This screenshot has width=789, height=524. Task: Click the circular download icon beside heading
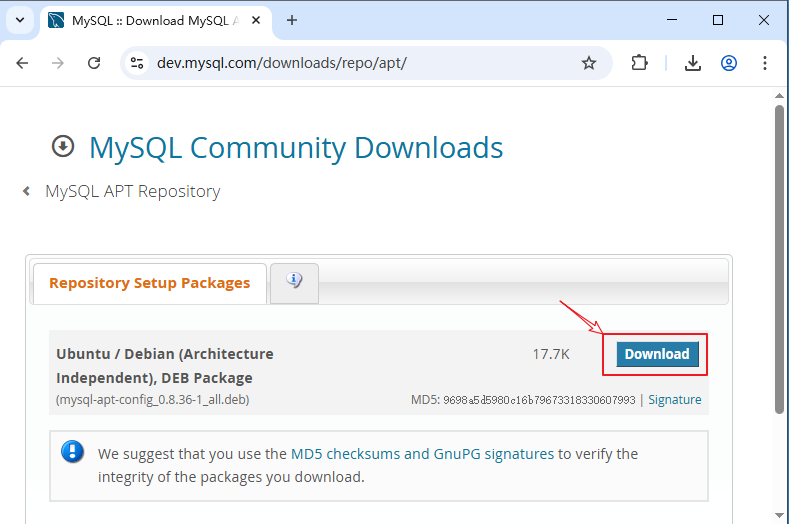tap(63, 146)
